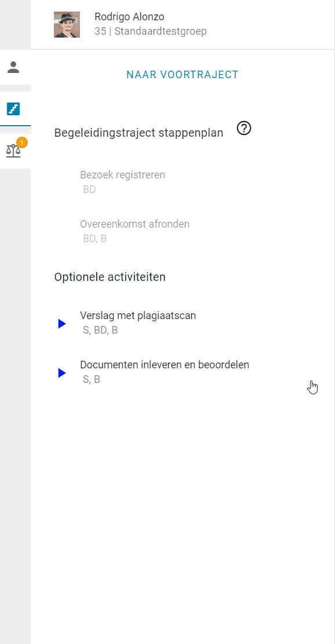Expand the Verslag met plagiaatscan activity triangle
335x644 pixels.
tap(61, 323)
